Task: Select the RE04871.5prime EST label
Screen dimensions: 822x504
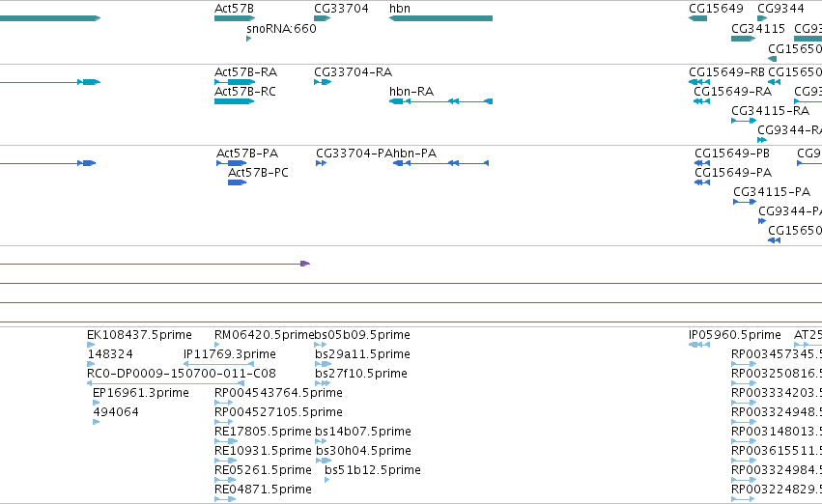Action: pos(263,490)
